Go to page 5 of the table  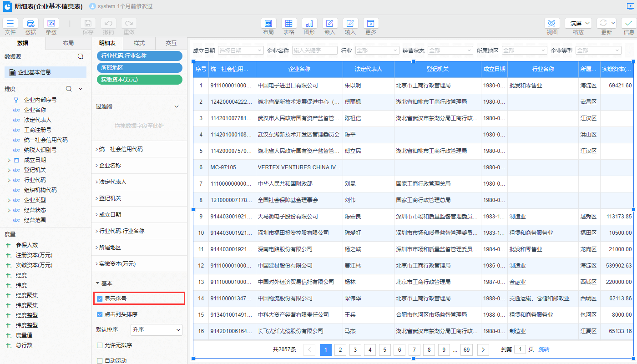point(384,349)
